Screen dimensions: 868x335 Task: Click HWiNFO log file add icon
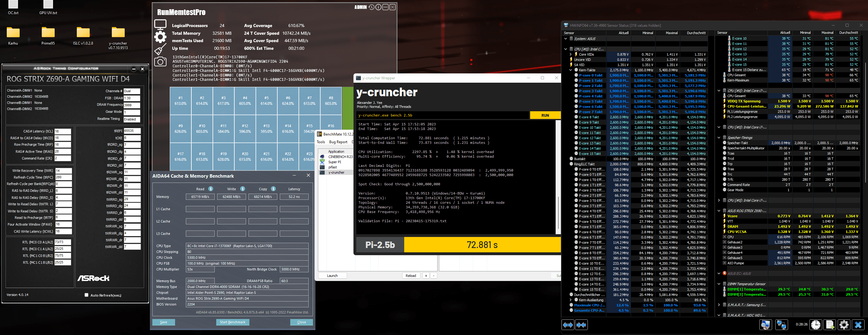(x=830, y=325)
